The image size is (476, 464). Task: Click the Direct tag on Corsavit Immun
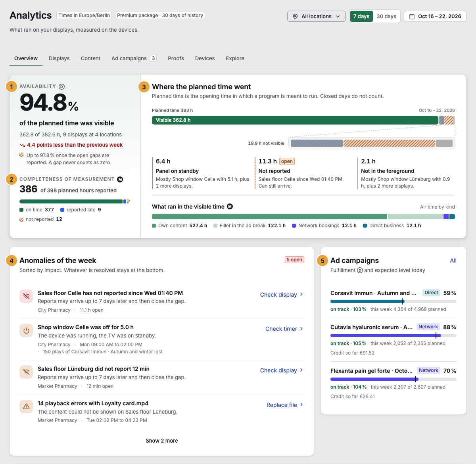[x=431, y=293]
